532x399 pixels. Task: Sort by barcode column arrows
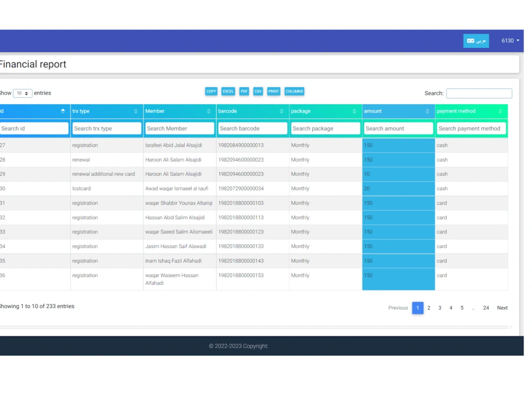pos(281,111)
